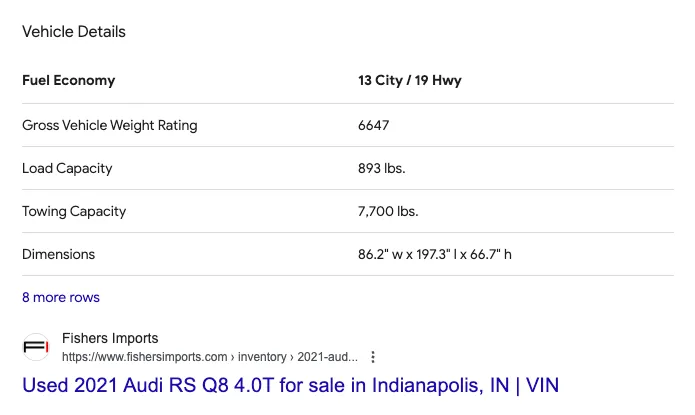Click Indianapolis, IN in the result title
Viewport: 695px width, 415px height.
(440, 385)
